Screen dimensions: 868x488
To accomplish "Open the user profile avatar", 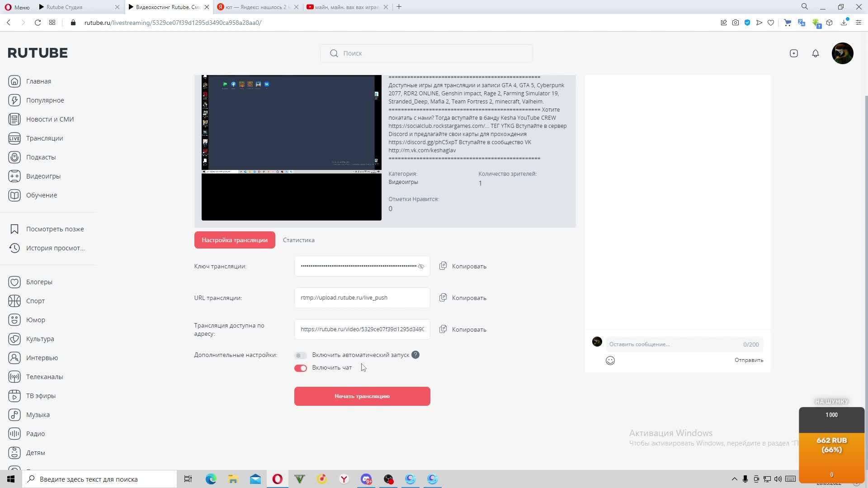I will click(842, 53).
